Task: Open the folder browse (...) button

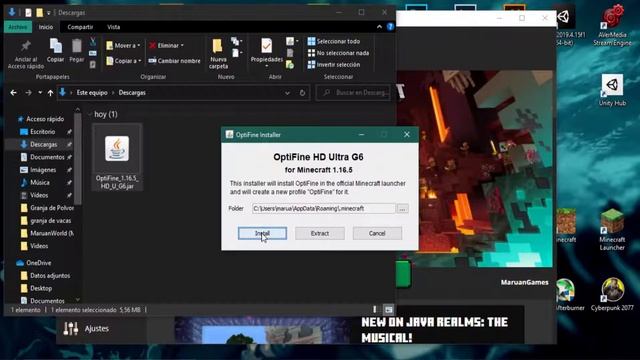Action: pos(402,209)
